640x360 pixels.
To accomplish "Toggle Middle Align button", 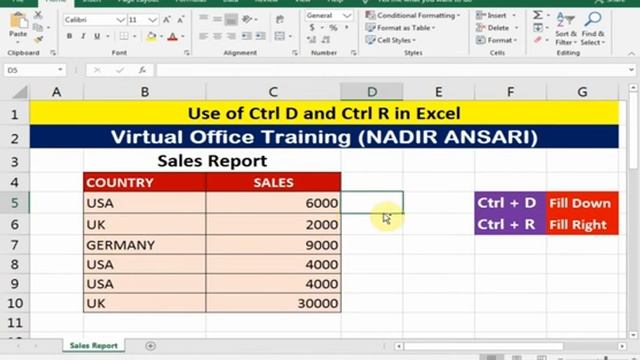I will [x=217, y=19].
